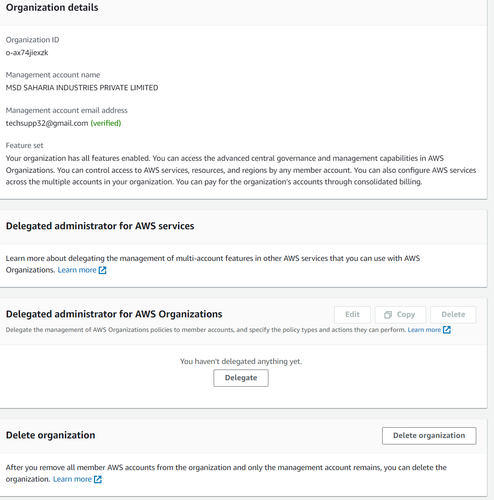Select the organization ID o-ax74jiexzk
Image resolution: width=494 pixels, height=500 pixels.
coord(27,53)
